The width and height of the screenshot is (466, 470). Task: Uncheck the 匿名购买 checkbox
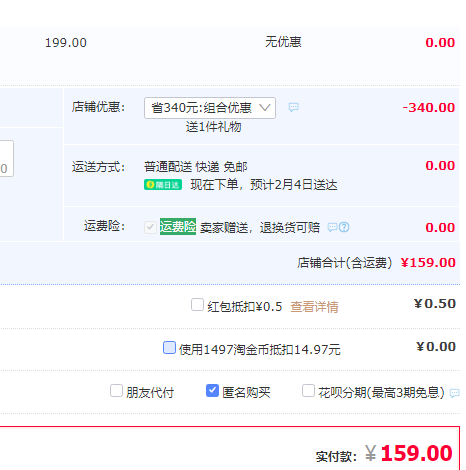click(212, 390)
